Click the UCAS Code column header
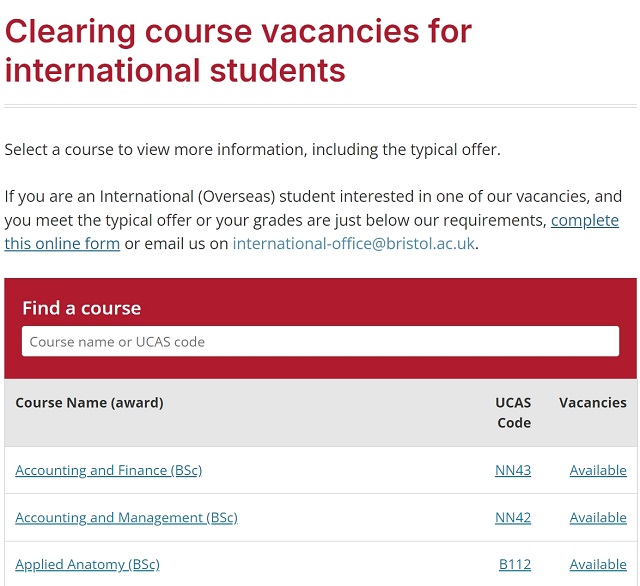640x586 pixels. (x=513, y=413)
